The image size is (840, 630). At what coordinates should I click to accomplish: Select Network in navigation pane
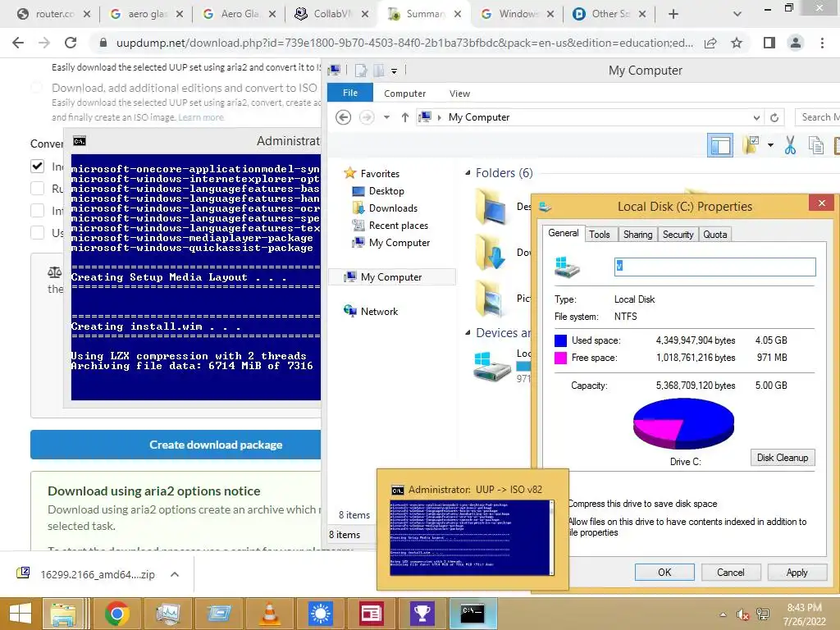coord(379,311)
